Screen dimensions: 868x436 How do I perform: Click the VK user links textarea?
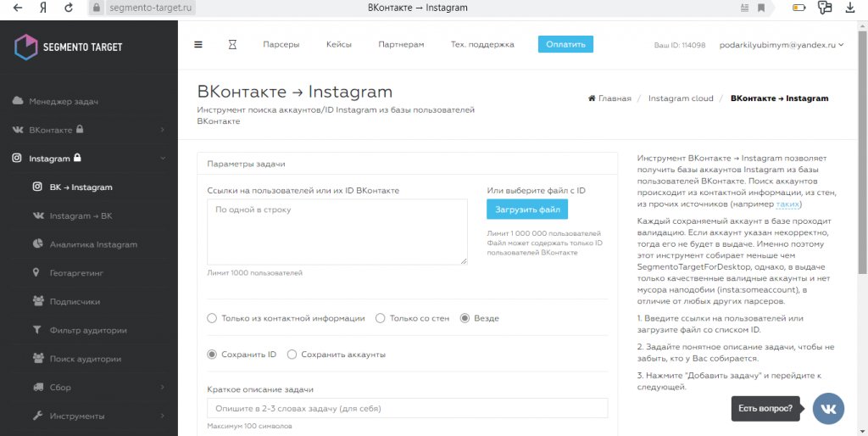(337, 232)
